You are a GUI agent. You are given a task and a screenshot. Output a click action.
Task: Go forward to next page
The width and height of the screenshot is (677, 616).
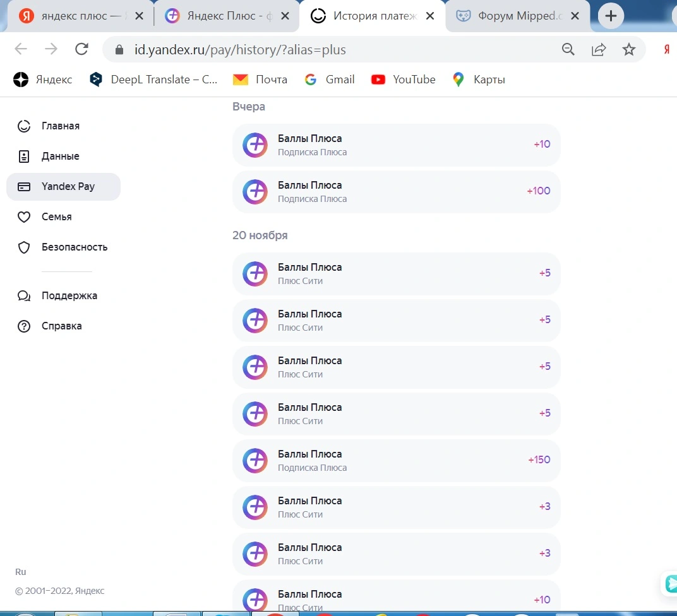[x=51, y=49]
